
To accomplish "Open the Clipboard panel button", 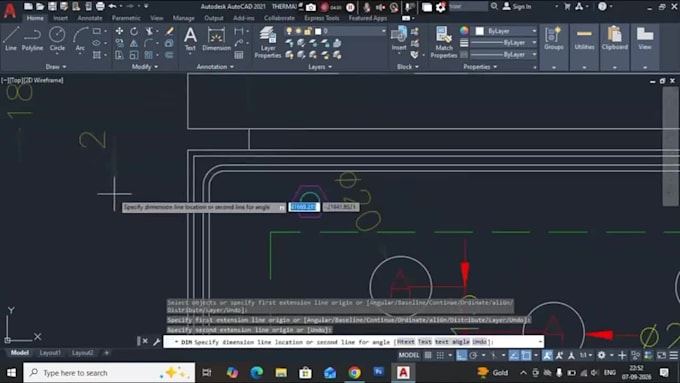I will click(615, 39).
